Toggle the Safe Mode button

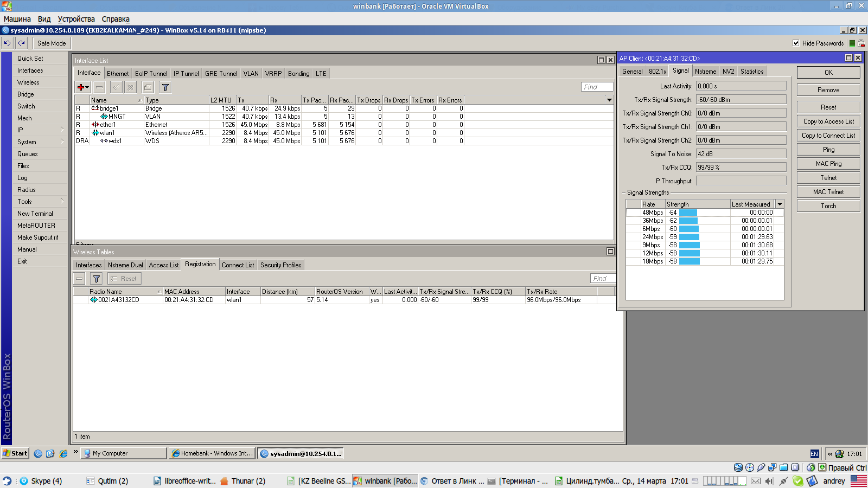click(52, 43)
